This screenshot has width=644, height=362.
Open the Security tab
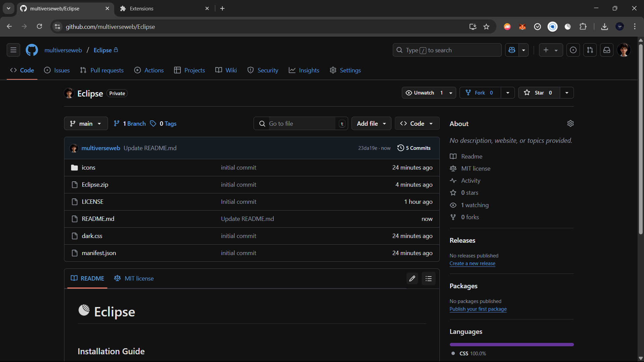pos(263,70)
